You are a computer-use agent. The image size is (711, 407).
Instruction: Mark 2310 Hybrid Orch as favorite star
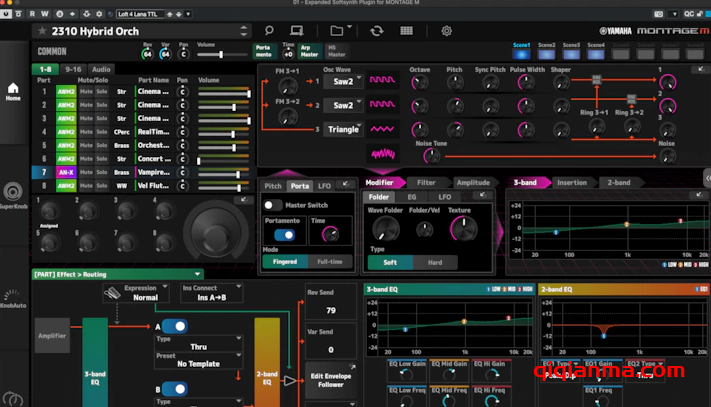point(42,31)
